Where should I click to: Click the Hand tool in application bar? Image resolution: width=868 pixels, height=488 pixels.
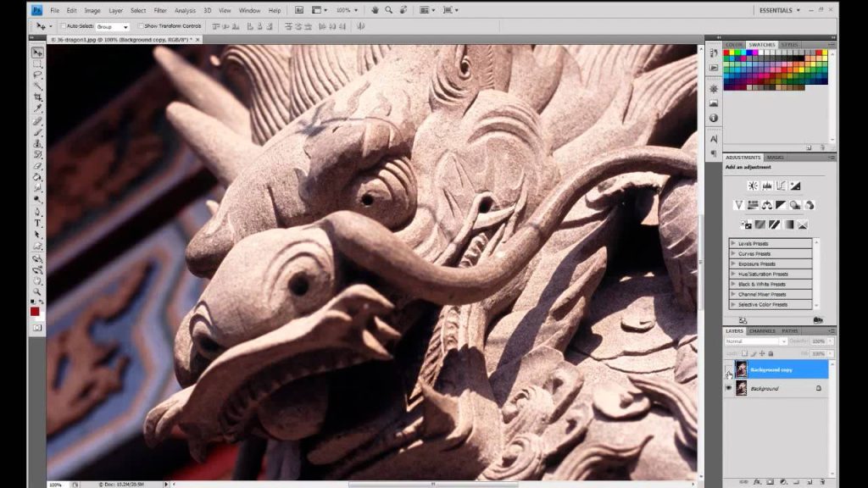pyautogui.click(x=375, y=10)
